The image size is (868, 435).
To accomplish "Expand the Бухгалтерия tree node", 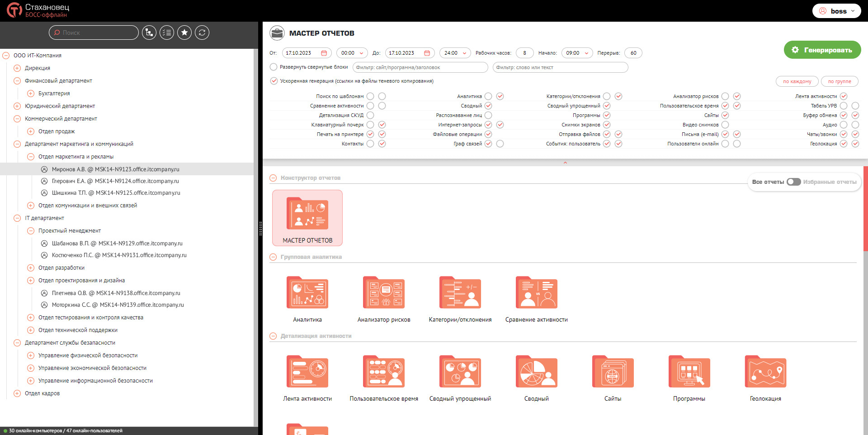I will 31,94.
